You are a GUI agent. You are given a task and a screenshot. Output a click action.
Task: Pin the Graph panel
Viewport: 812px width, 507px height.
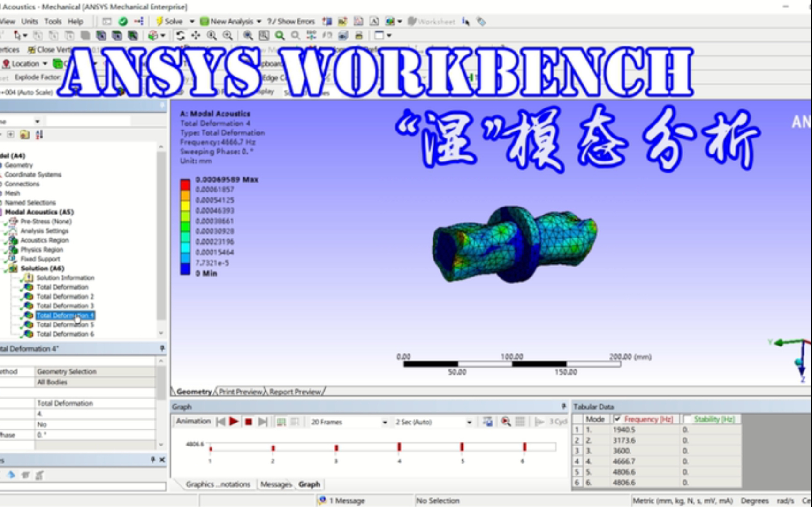(563, 406)
